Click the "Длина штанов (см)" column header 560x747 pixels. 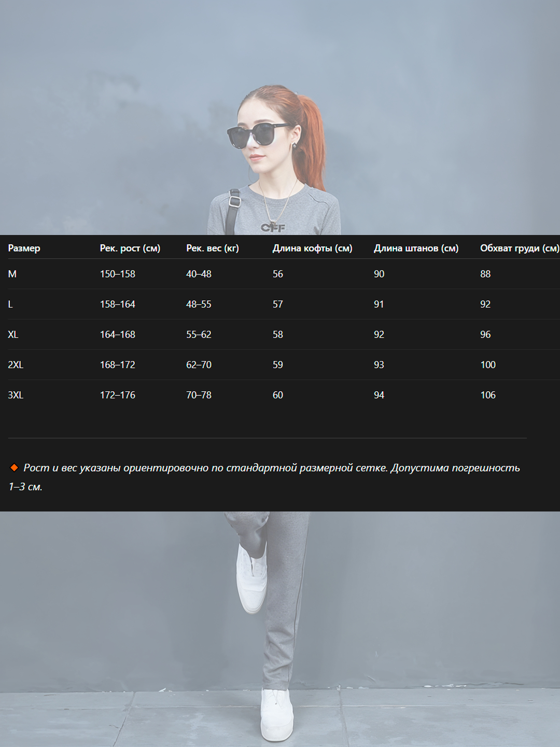point(416,248)
